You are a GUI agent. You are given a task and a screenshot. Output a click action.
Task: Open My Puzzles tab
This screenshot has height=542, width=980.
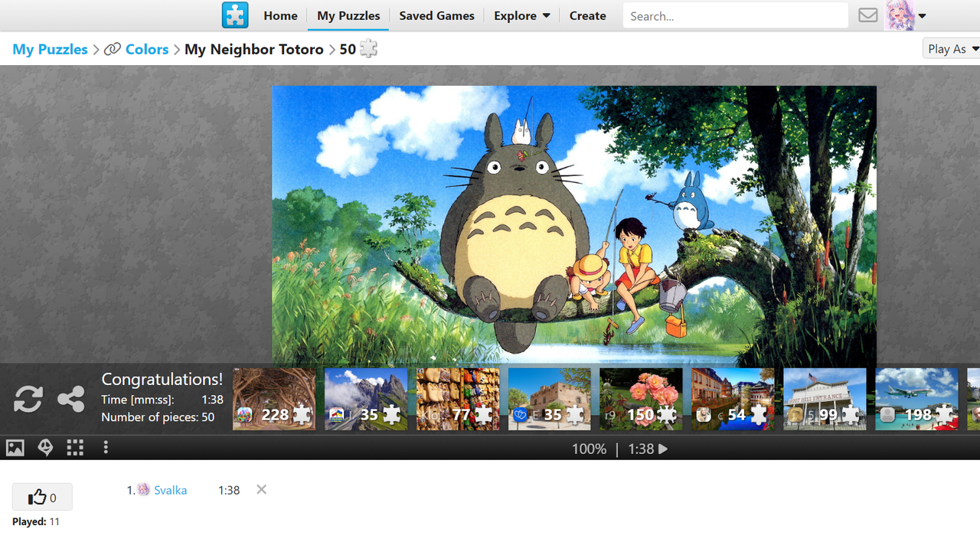click(x=348, y=15)
